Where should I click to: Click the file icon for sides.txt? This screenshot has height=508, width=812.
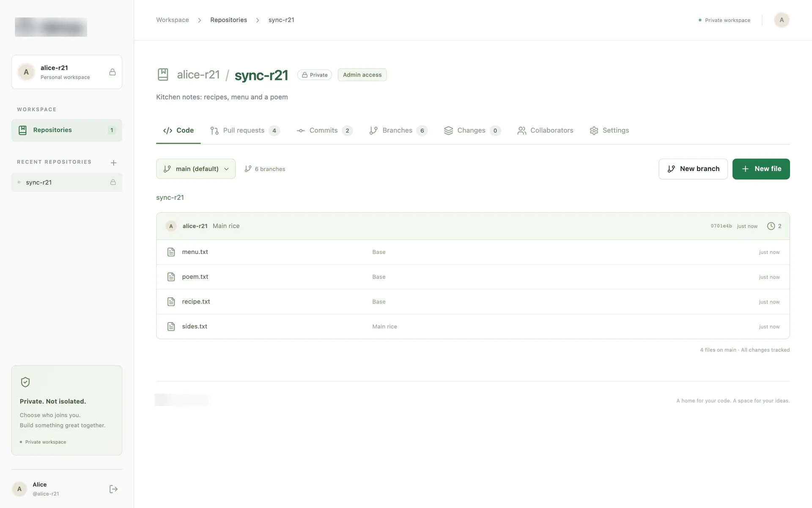click(171, 326)
